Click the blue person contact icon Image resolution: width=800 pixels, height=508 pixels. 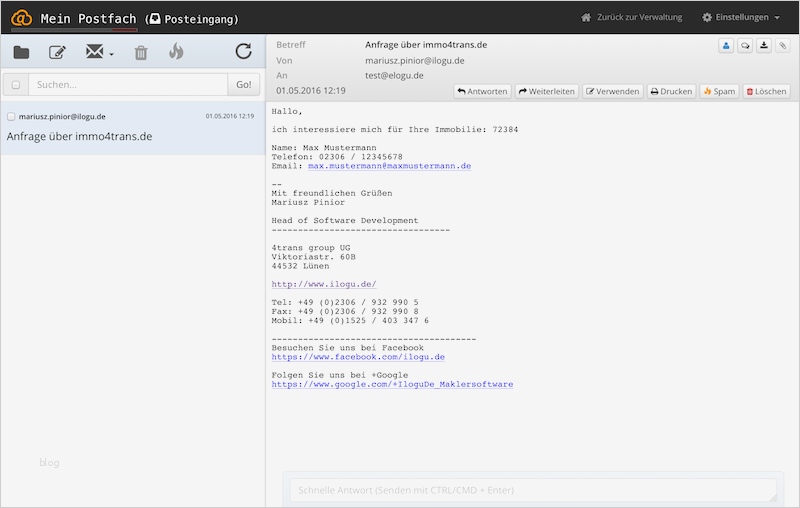(726, 45)
